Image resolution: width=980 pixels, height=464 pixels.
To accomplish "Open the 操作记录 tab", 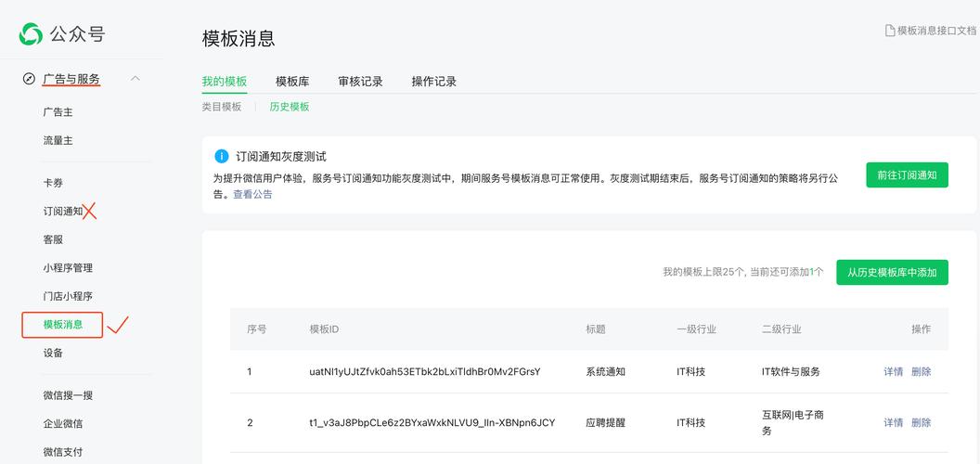I will click(x=433, y=82).
